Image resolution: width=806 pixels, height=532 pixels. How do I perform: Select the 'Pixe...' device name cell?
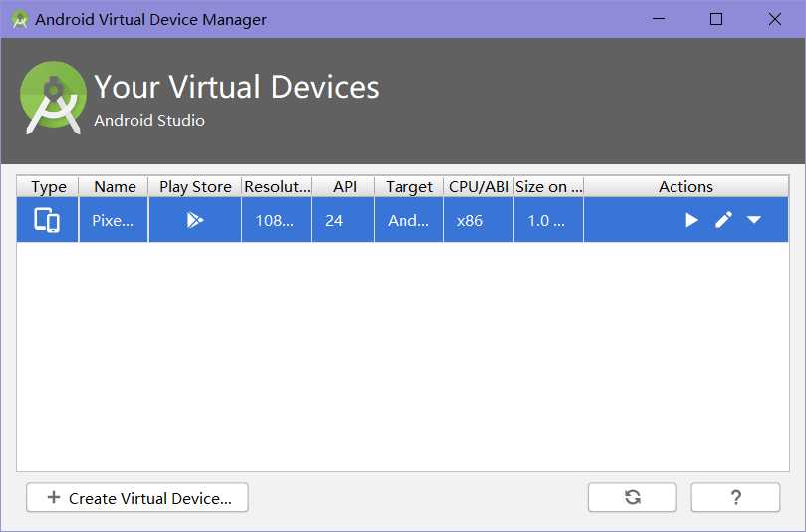[x=114, y=220]
